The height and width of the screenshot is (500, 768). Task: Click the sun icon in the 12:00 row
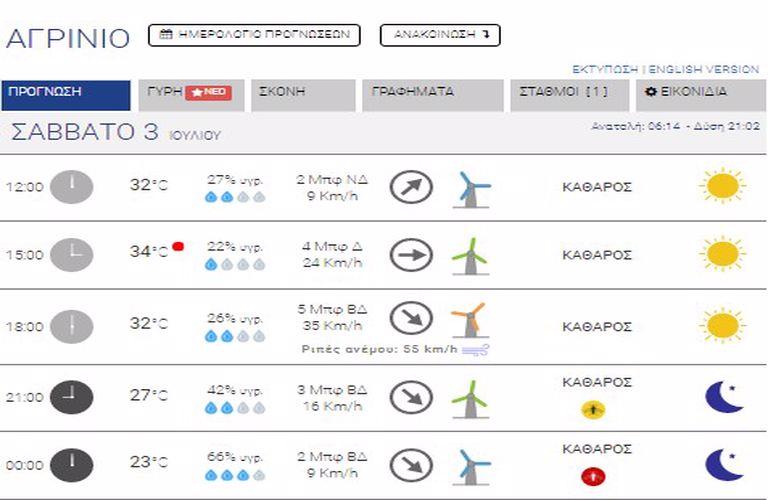click(720, 187)
